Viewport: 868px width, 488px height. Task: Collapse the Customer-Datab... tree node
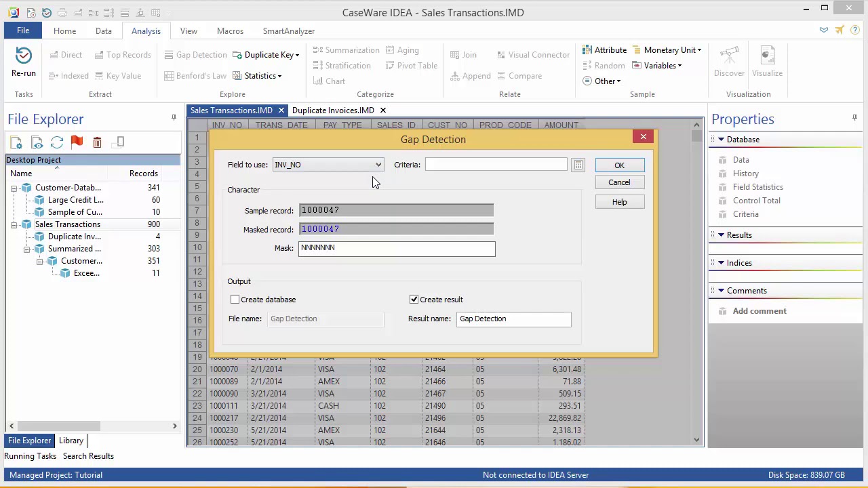coord(14,188)
